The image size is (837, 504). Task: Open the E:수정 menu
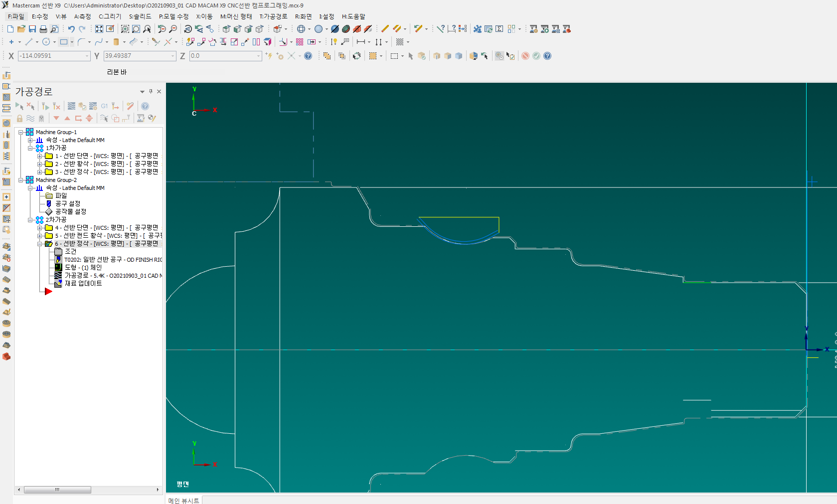click(x=40, y=16)
